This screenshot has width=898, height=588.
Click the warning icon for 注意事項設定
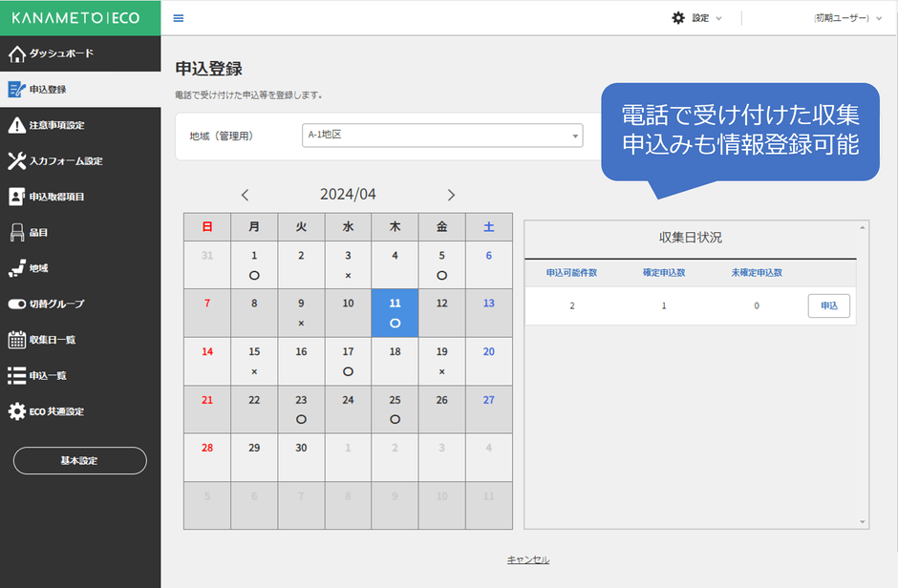[x=17, y=125]
